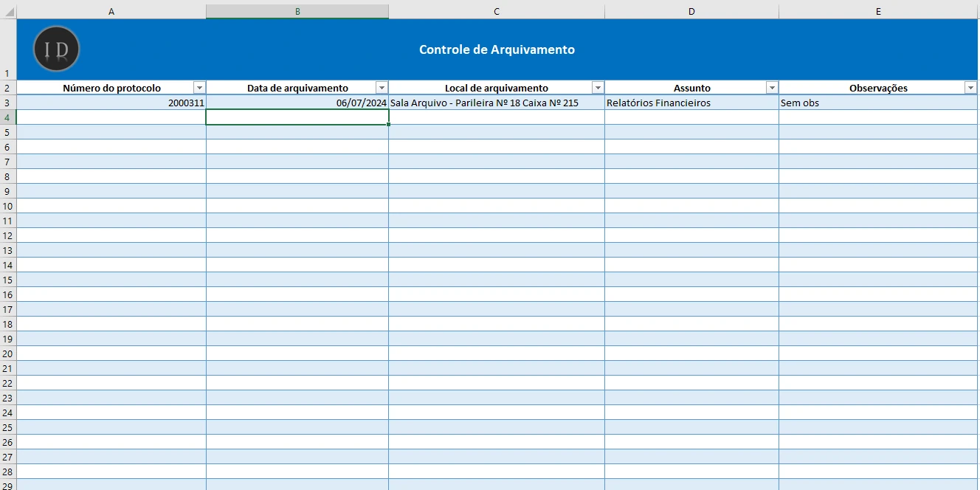Viewport: 980px width, 490px height.
Task: Select the Sala Arquivo location cell
Action: [496, 103]
